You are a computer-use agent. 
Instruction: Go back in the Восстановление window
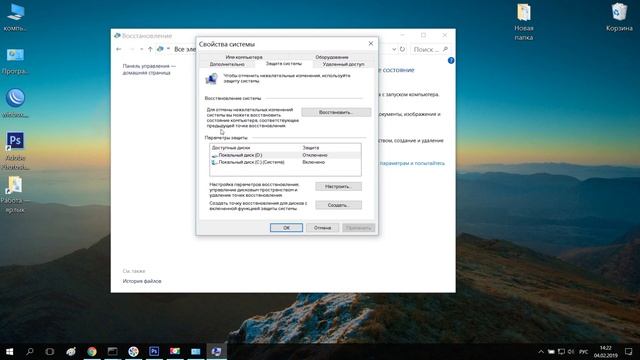[119, 49]
